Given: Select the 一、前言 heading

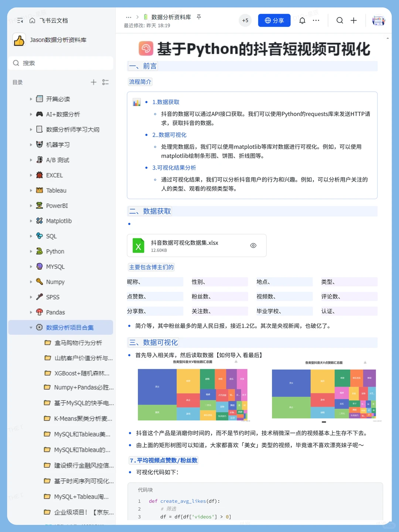Looking at the screenshot, I should click(x=143, y=66).
